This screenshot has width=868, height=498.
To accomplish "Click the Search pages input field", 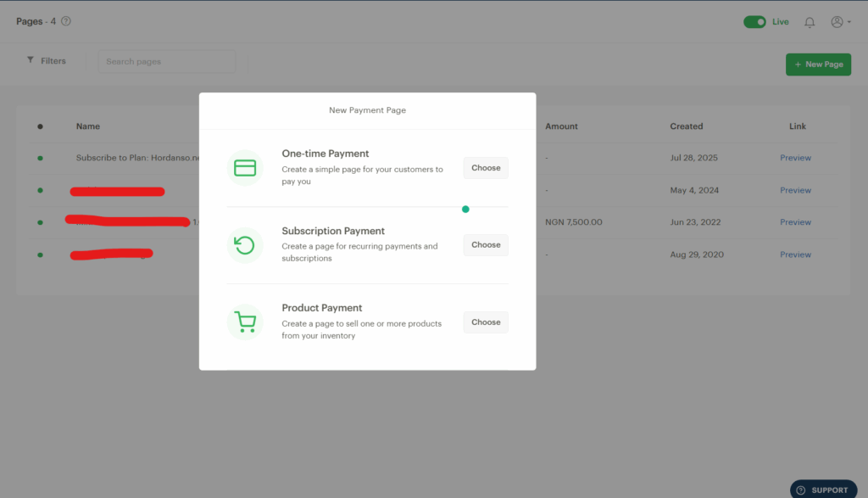I will (x=167, y=61).
